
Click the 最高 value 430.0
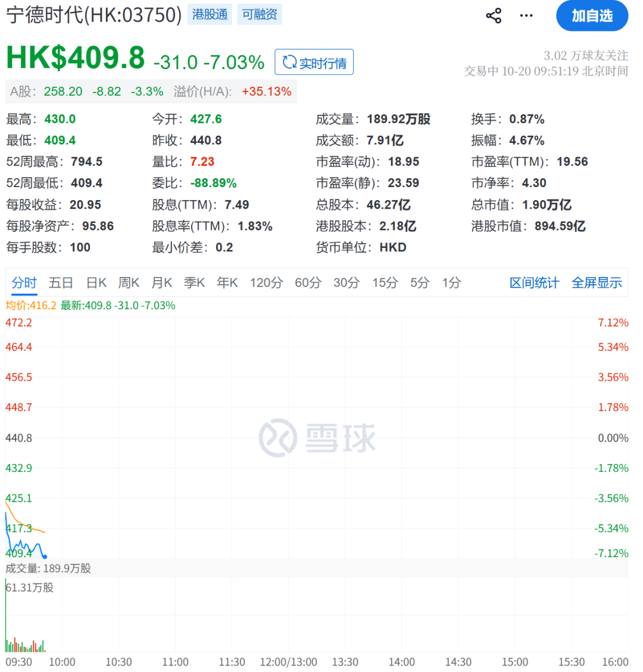60,119
